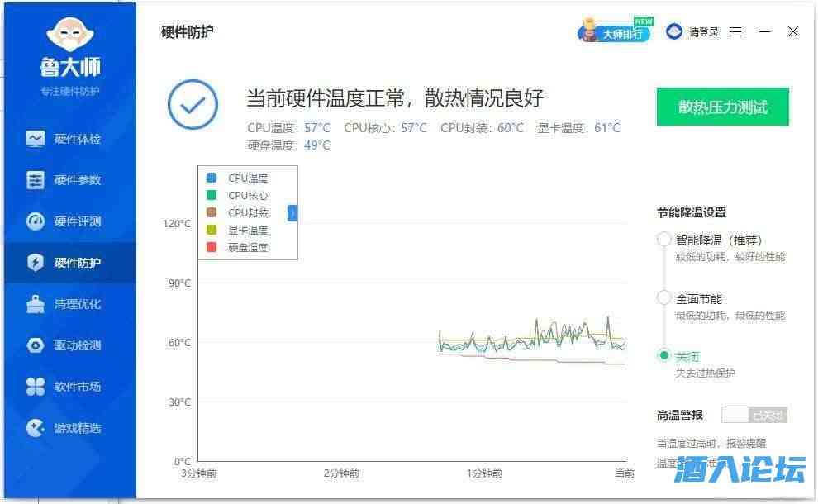Open the 大师排行 ranking banner
The height and width of the screenshot is (504, 818).
pos(616,31)
